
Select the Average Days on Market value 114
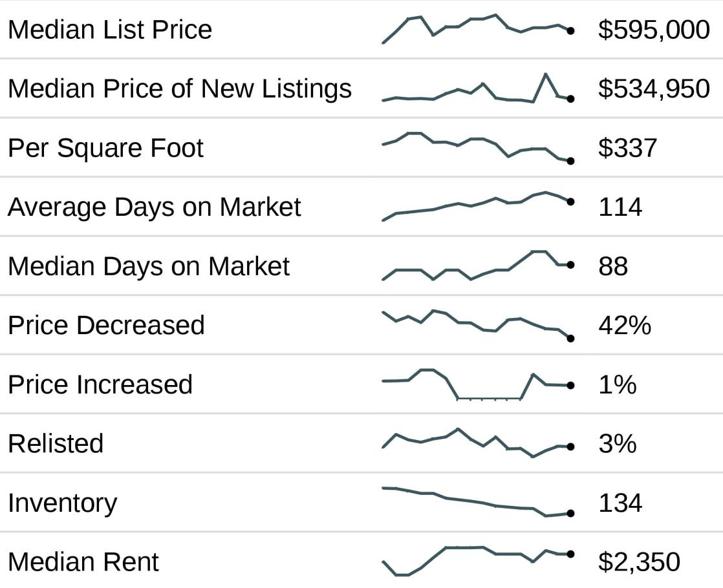(620, 207)
